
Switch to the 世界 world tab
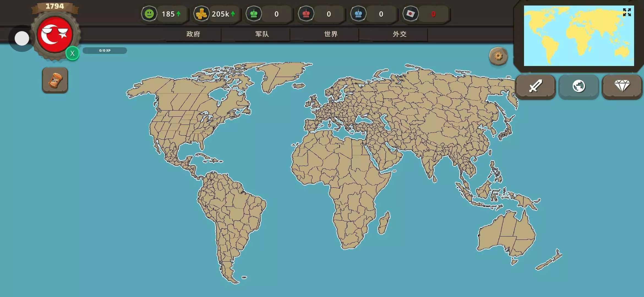[x=331, y=34]
